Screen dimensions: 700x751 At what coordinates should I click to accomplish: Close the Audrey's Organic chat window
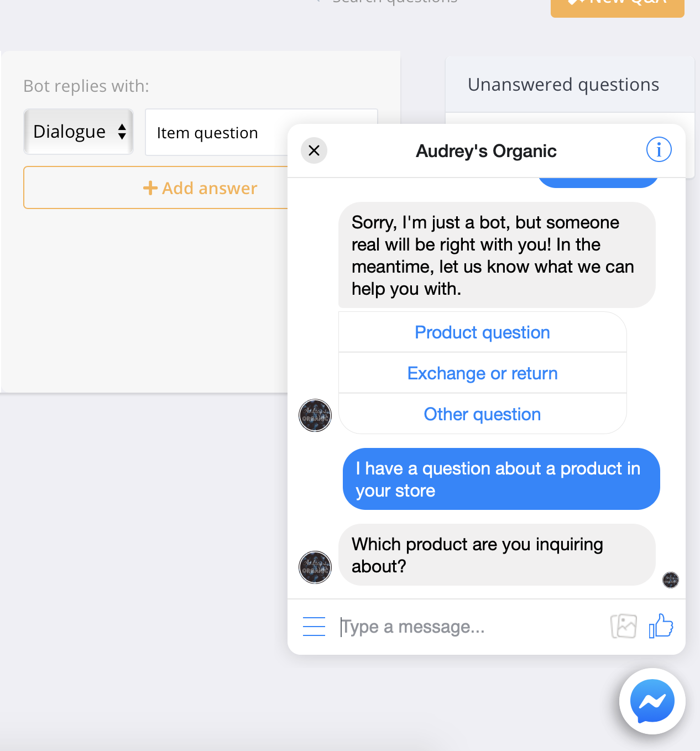pos(314,150)
